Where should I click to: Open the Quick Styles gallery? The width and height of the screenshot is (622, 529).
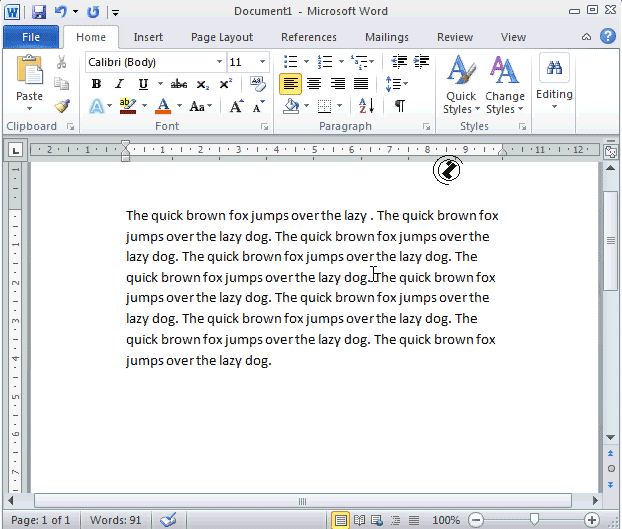[461, 84]
